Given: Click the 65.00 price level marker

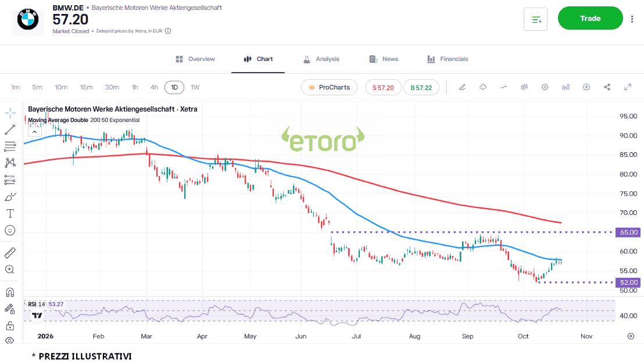Looking at the screenshot, I should [x=628, y=232].
